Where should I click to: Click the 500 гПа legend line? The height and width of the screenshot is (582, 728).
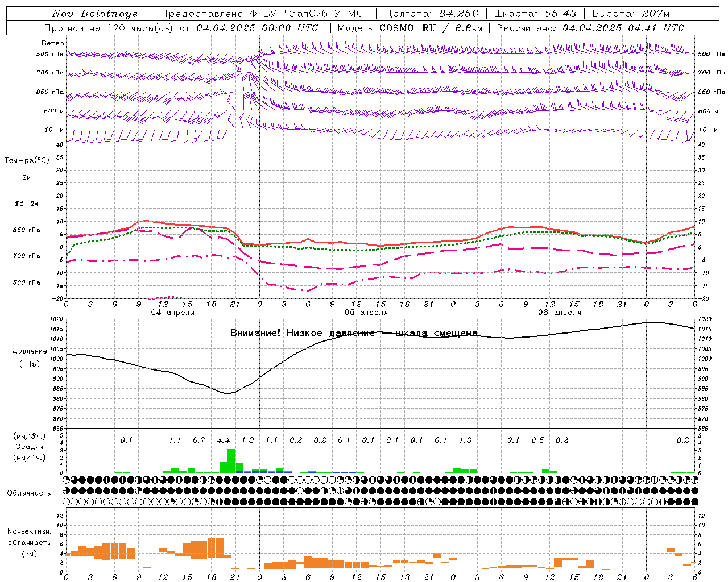click(x=25, y=289)
